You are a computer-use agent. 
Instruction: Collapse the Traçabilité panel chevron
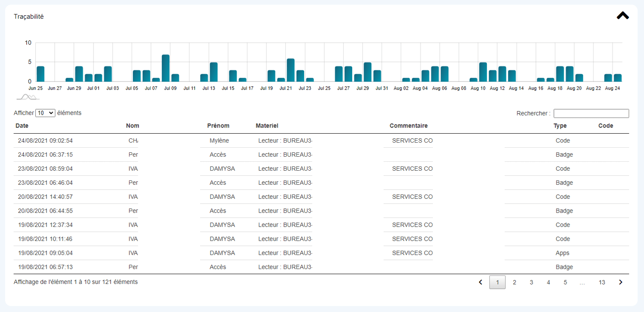pos(622,16)
